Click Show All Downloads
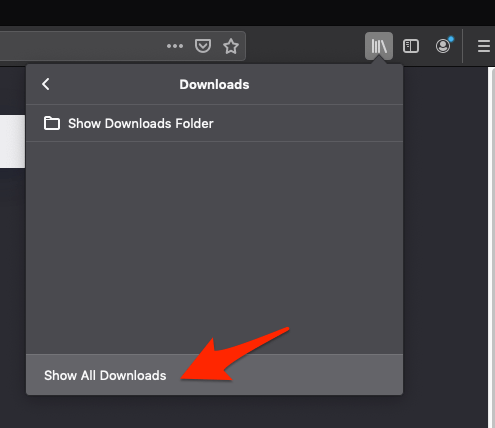Viewport: 495px width, 428px height. coord(214,375)
